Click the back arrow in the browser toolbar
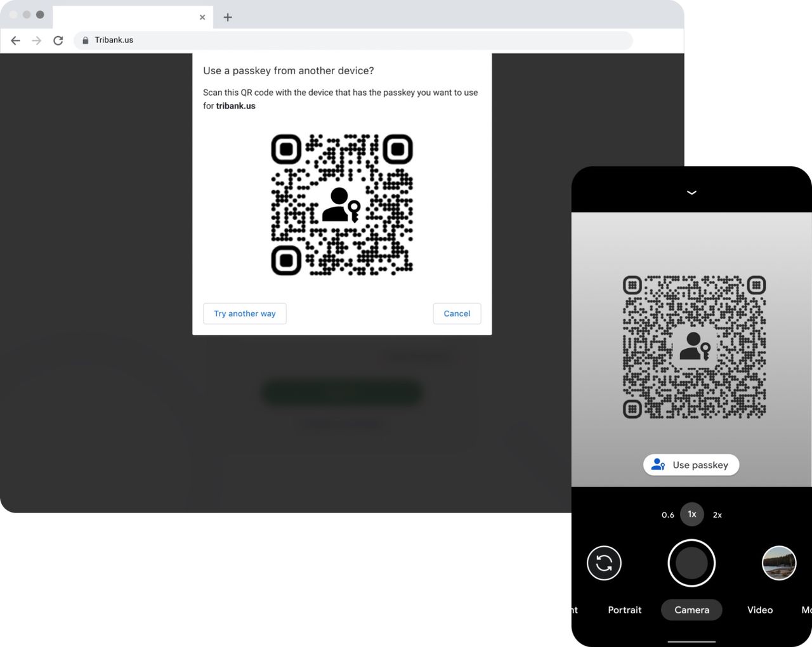 (x=15, y=40)
